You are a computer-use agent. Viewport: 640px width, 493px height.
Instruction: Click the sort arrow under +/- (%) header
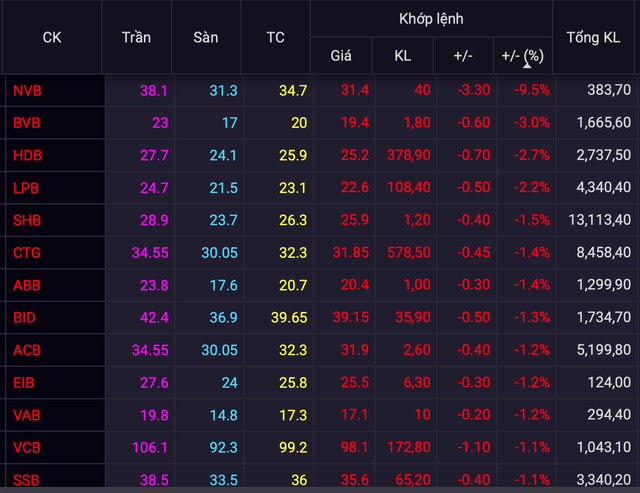525,67
